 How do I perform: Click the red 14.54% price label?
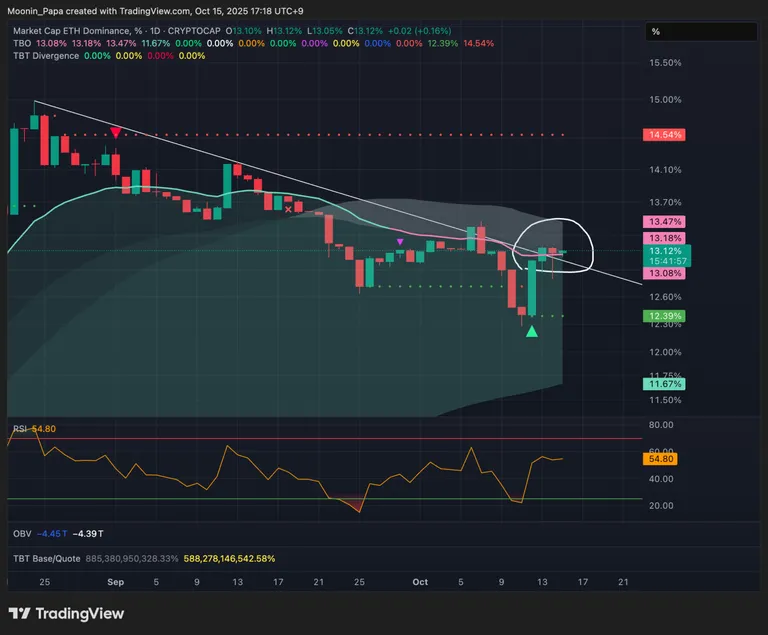click(665, 134)
